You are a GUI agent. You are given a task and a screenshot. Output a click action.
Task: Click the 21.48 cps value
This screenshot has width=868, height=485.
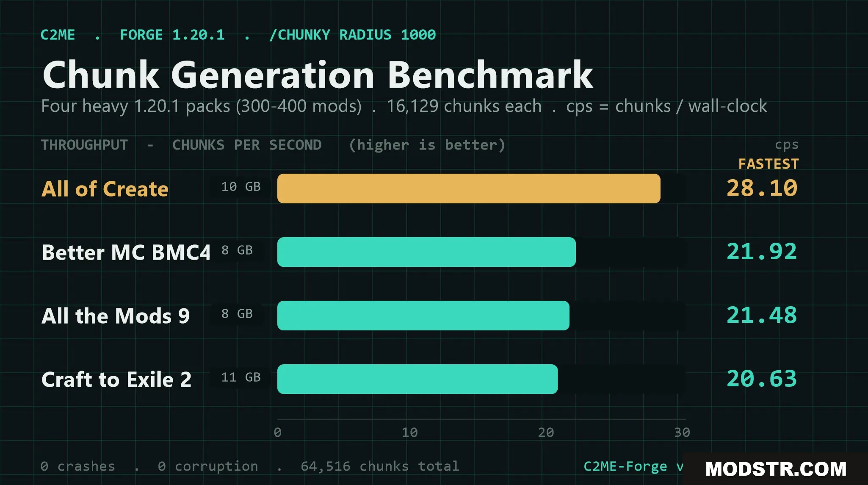(x=762, y=315)
